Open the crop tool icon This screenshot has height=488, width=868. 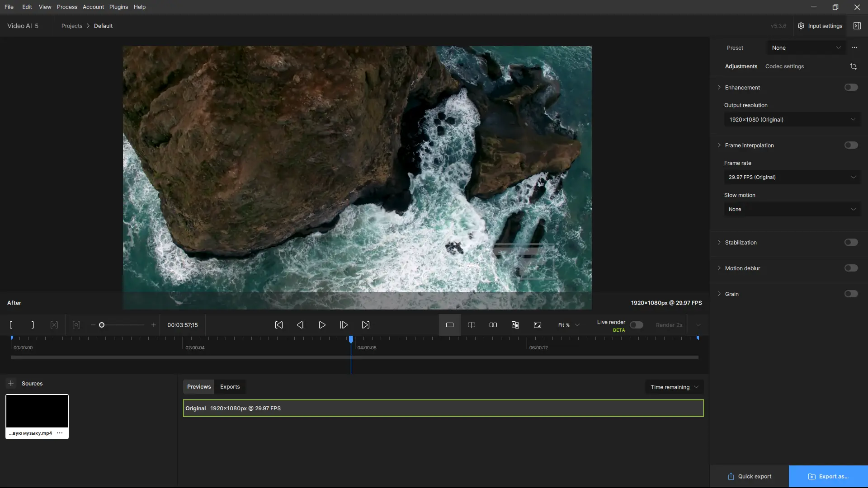pos(853,66)
